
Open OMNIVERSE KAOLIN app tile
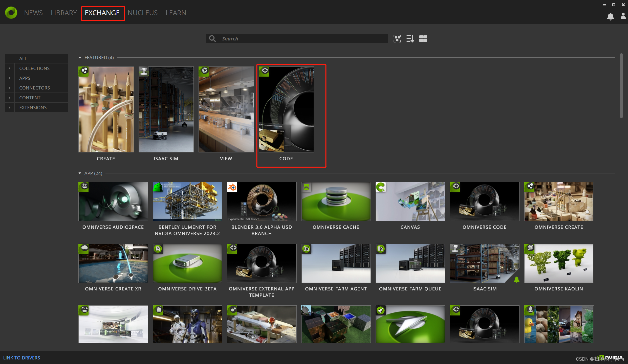(x=559, y=263)
